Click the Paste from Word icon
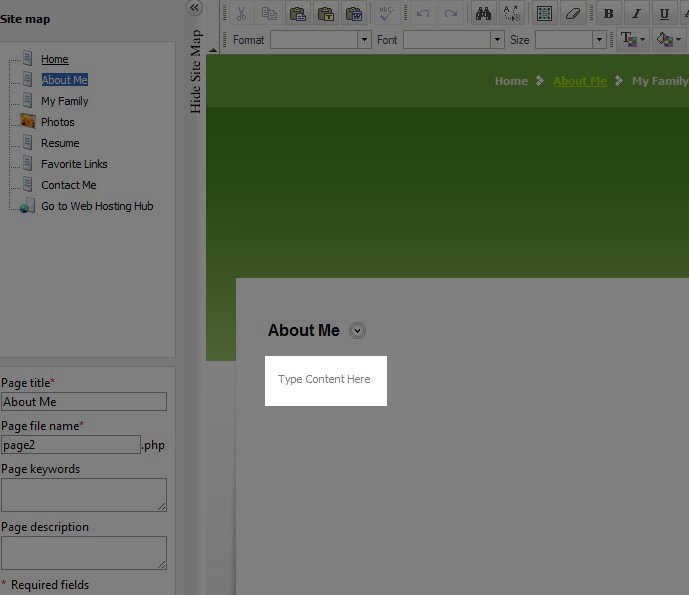Image resolution: width=689 pixels, height=595 pixels. tap(354, 14)
